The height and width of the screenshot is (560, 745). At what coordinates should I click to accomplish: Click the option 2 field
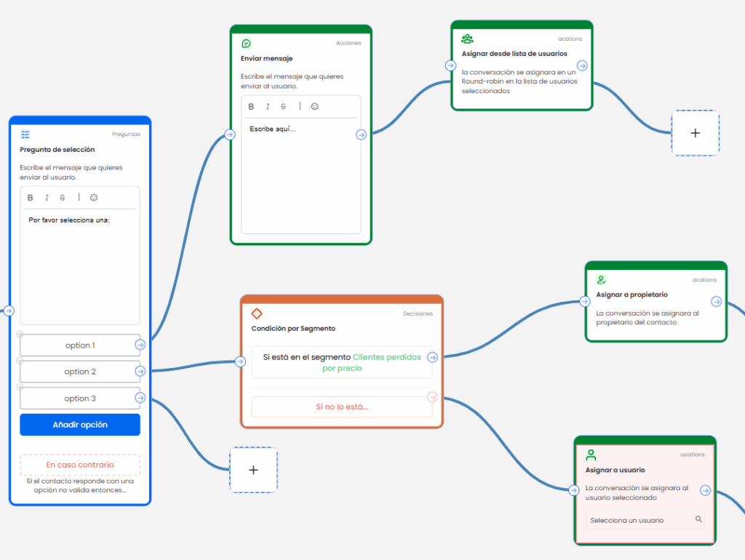pyautogui.click(x=79, y=372)
